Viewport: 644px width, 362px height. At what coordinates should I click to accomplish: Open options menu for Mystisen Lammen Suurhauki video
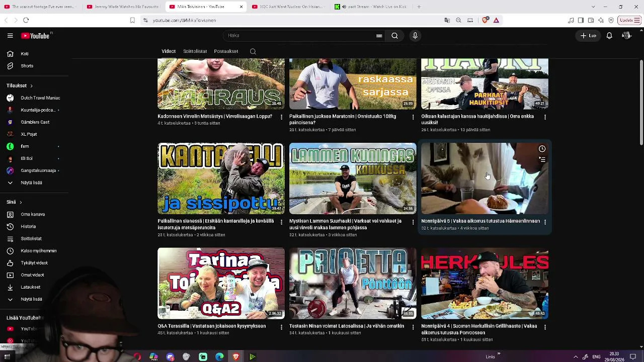[x=413, y=222]
